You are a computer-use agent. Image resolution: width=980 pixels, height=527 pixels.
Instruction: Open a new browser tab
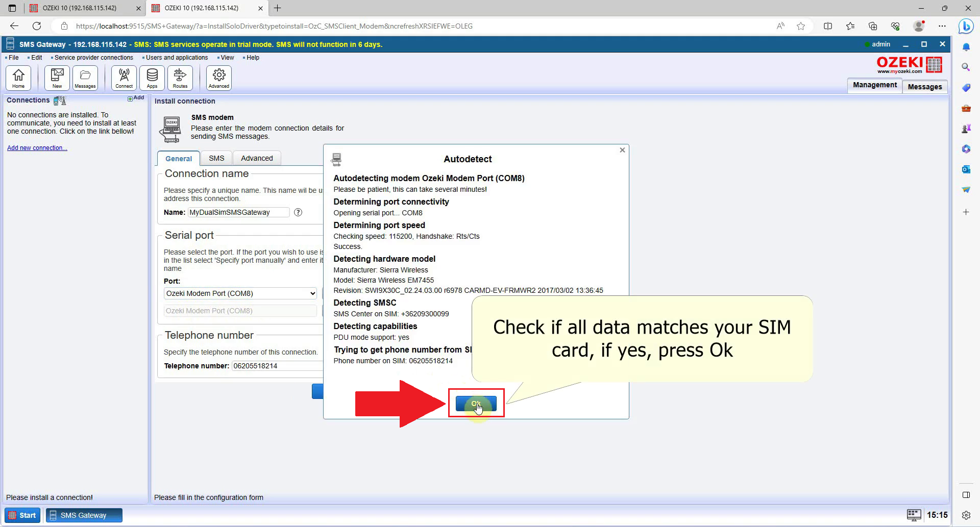point(278,8)
